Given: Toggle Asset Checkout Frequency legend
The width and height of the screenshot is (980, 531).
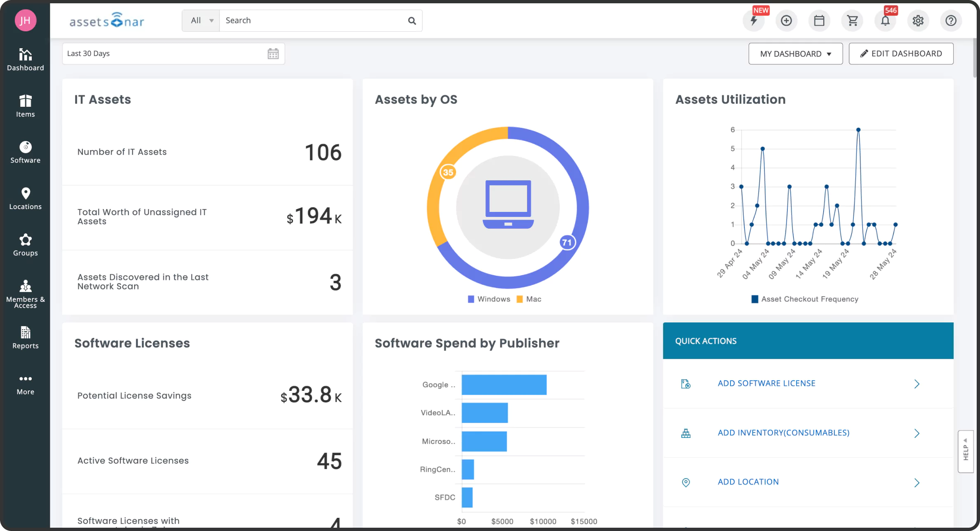Looking at the screenshot, I should 805,299.
